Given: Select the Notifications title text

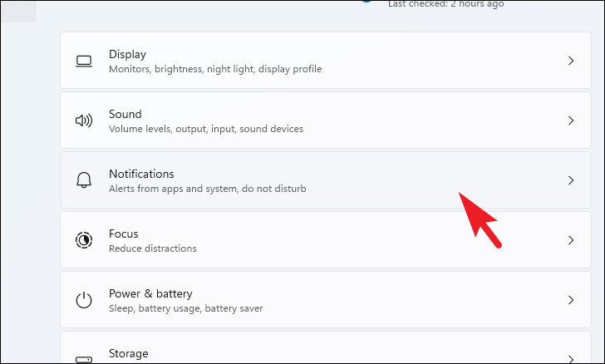Looking at the screenshot, I should [141, 174].
